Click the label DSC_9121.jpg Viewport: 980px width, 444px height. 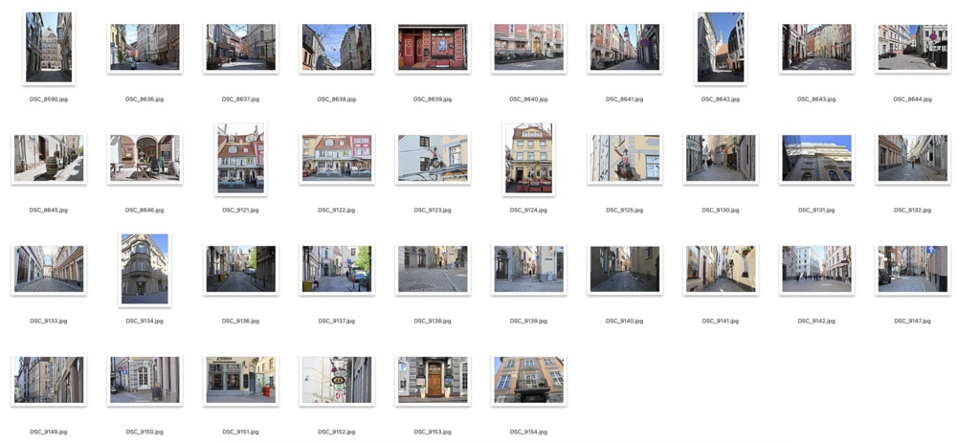(x=240, y=211)
